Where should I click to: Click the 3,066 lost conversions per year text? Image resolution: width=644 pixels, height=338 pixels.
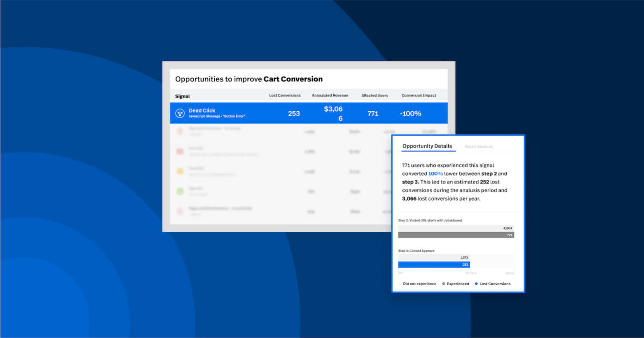pyautogui.click(x=442, y=199)
